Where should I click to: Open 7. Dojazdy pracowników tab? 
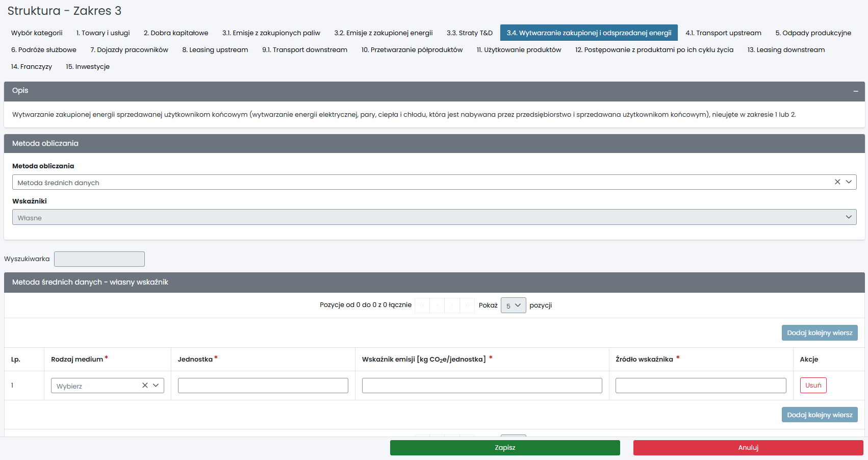point(129,50)
